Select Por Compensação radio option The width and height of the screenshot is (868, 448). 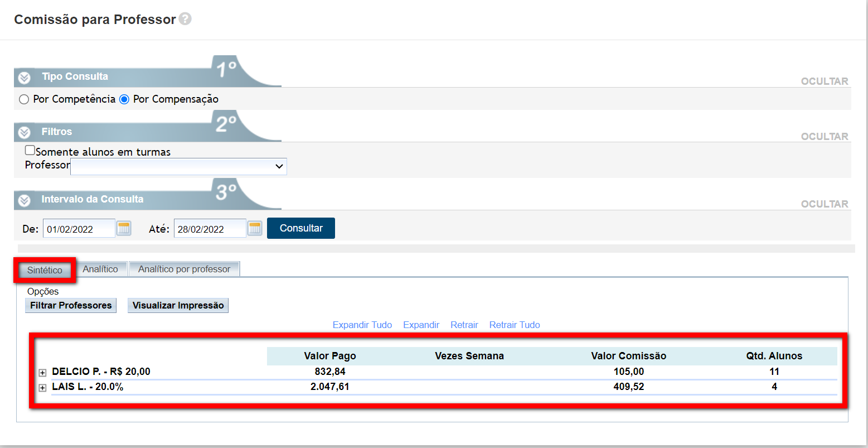[124, 99]
